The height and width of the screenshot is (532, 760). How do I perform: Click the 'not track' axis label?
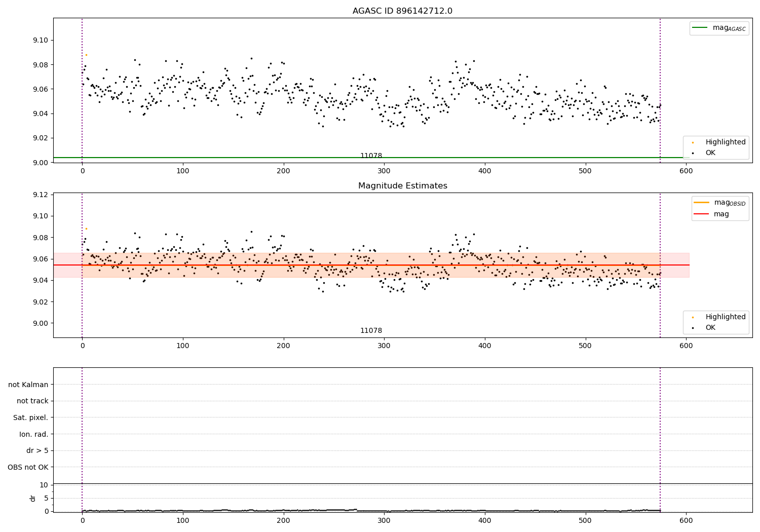click(32, 401)
